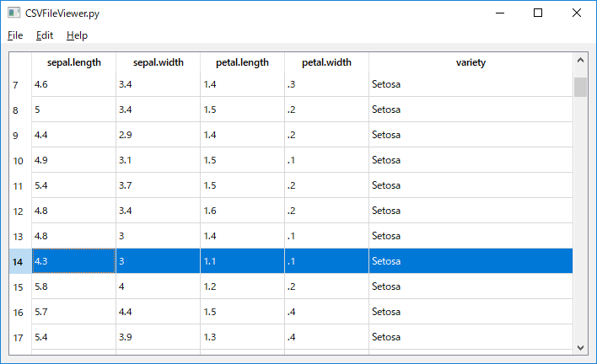Click the petal.length cell 1.6 in row 12
The image size is (597, 364).
pos(242,211)
